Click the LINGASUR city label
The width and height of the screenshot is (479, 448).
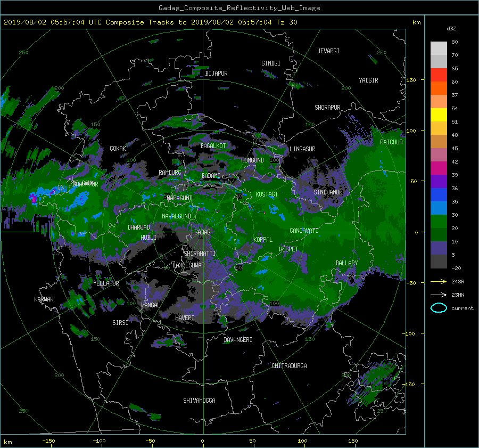[x=302, y=149]
